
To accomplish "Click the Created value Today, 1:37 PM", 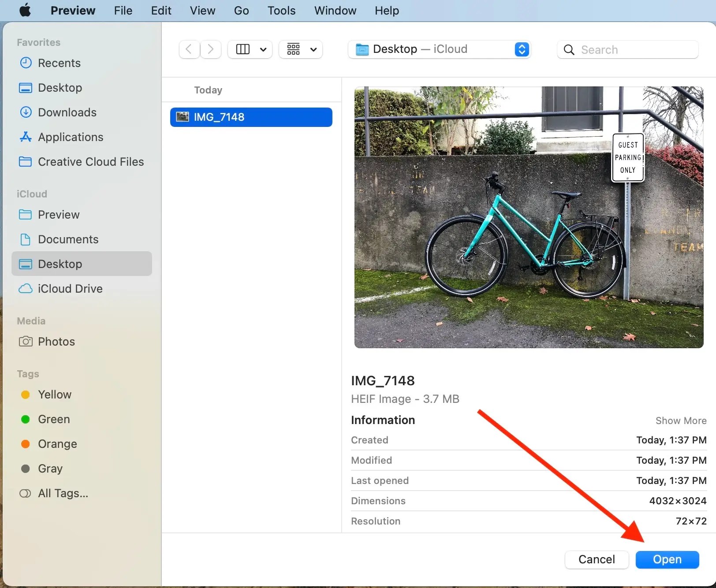I will coord(671,440).
